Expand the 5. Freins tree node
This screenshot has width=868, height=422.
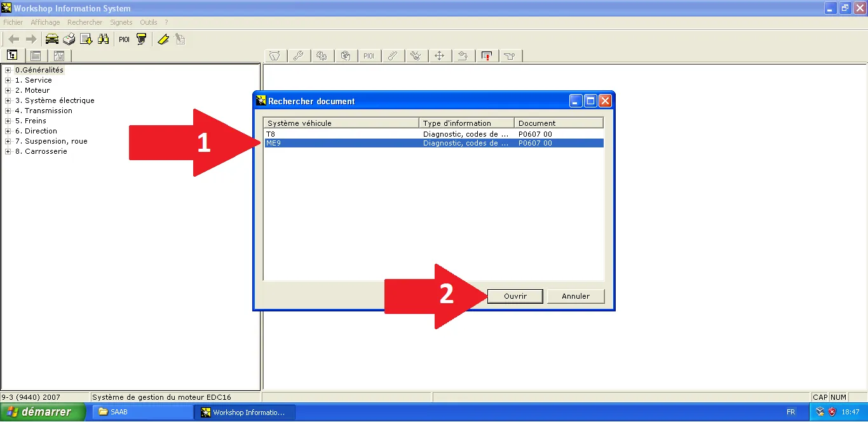tap(8, 121)
